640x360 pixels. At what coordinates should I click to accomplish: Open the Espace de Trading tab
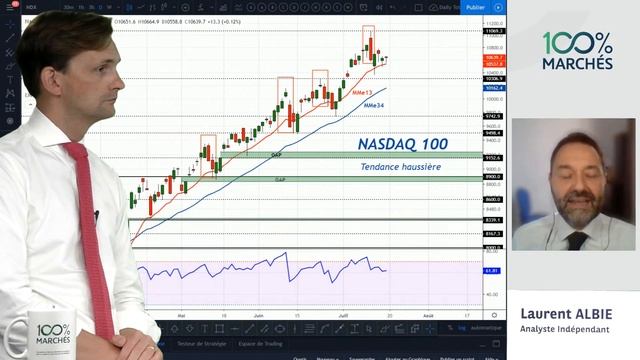pyautogui.click(x=260, y=344)
